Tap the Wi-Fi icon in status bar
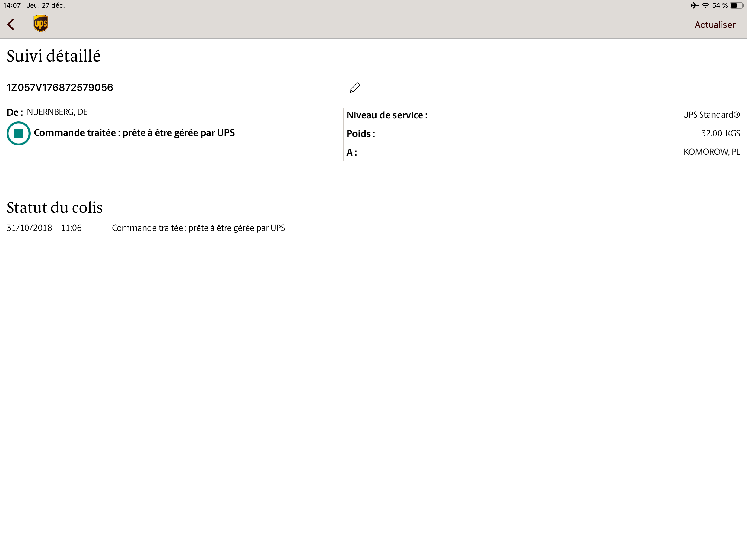The image size is (747, 560). pyautogui.click(x=705, y=5)
